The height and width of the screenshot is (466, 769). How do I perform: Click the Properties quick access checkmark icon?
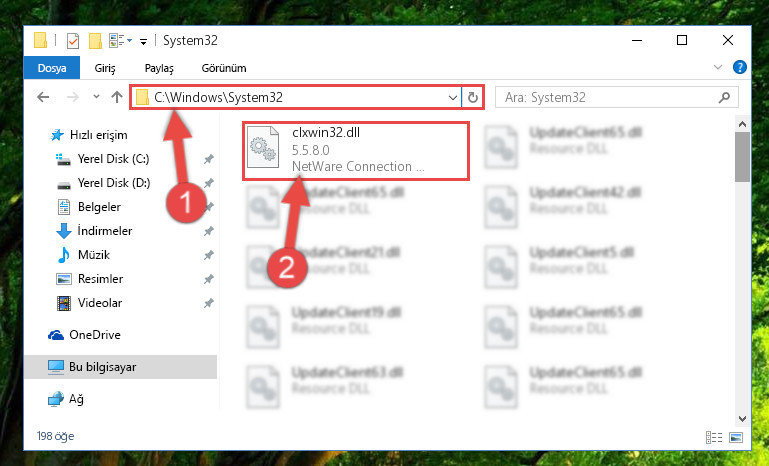click(x=73, y=41)
